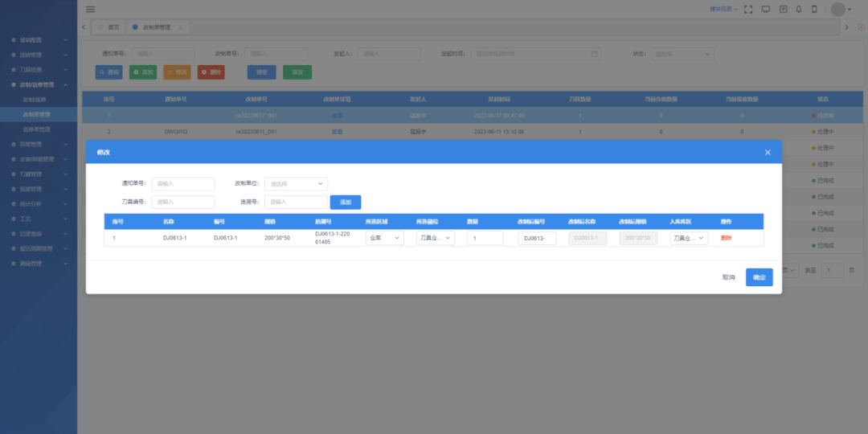The height and width of the screenshot is (434, 868).
Task: Click the blue 确定 button
Action: (759, 277)
